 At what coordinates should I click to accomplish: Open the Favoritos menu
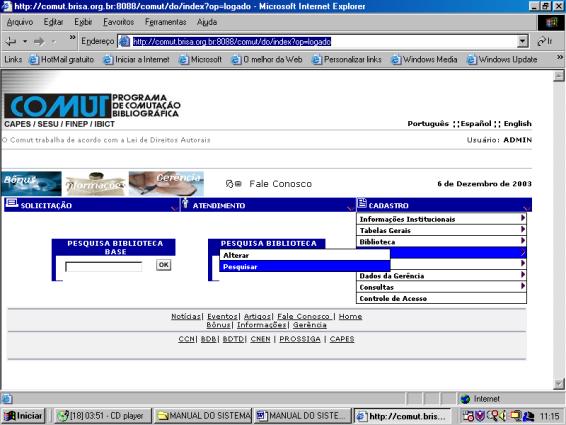[118, 22]
